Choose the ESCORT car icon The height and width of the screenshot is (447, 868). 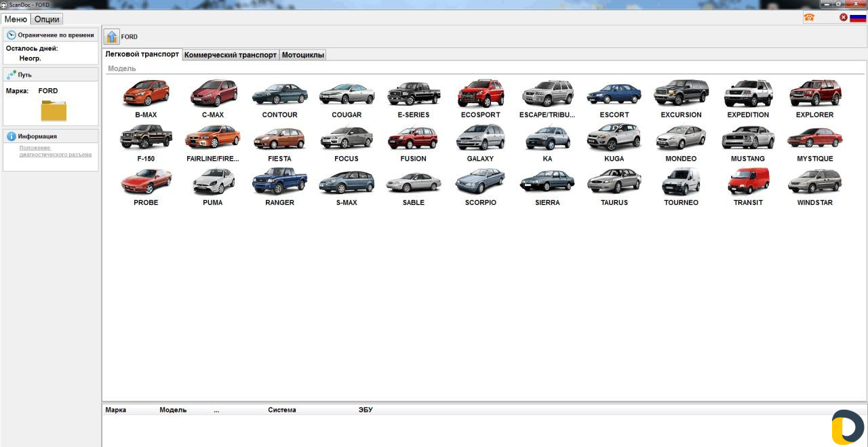[614, 94]
